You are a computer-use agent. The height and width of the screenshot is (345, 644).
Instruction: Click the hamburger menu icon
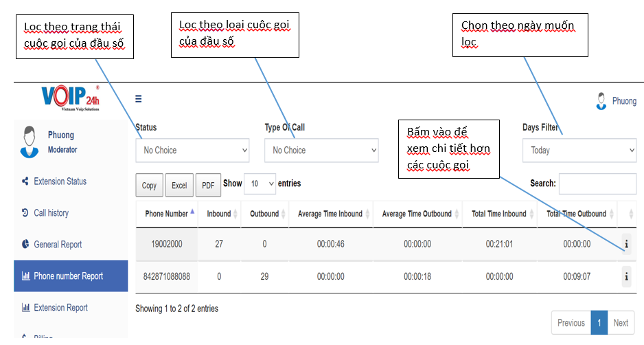click(139, 99)
